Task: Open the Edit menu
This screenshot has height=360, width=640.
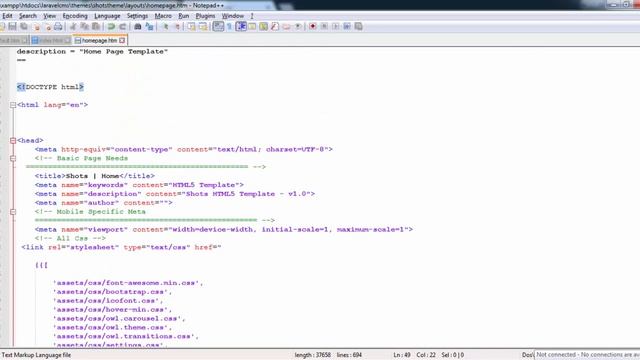Action: [7, 16]
